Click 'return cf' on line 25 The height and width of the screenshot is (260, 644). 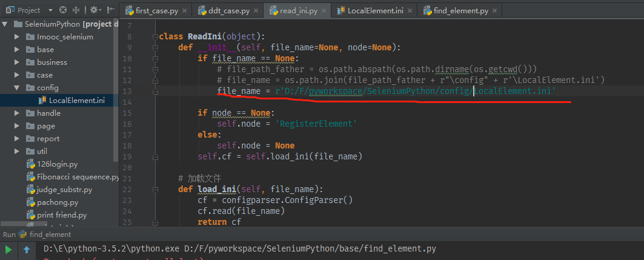pos(219,222)
